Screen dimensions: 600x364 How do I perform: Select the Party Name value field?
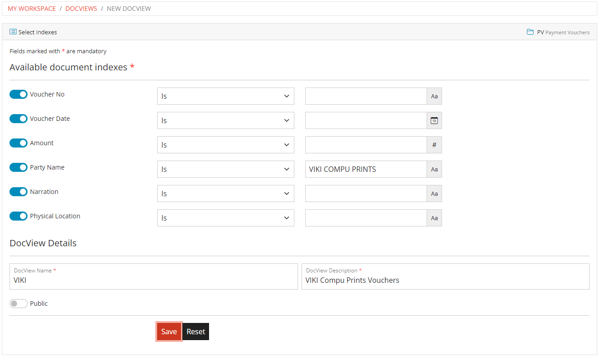coord(366,169)
